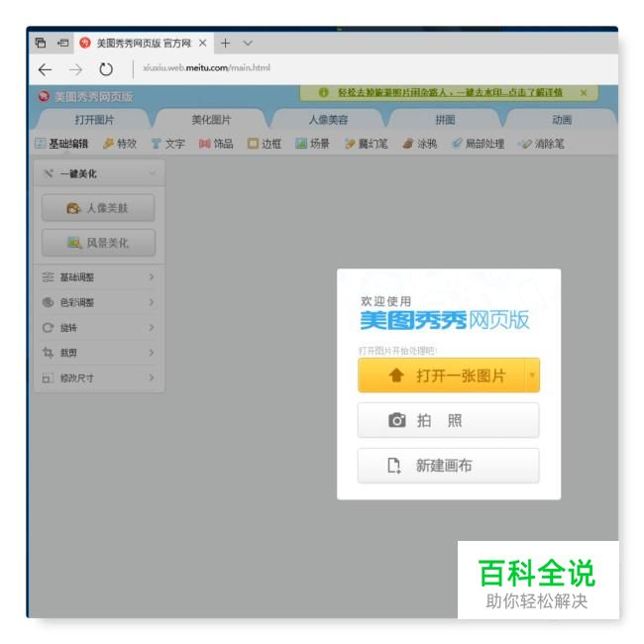Select the 场景 scene tool
The height and width of the screenshot is (644, 644).
312,144
